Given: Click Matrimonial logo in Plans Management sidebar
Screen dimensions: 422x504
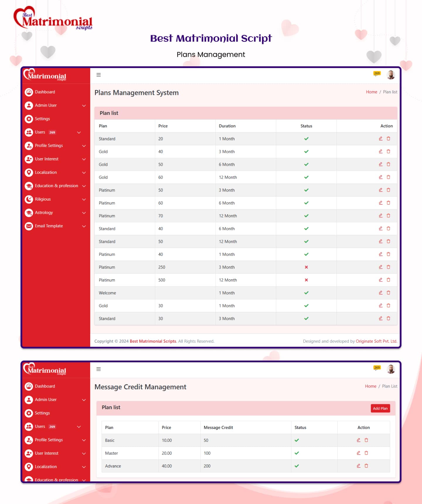Looking at the screenshot, I should tap(45, 75).
